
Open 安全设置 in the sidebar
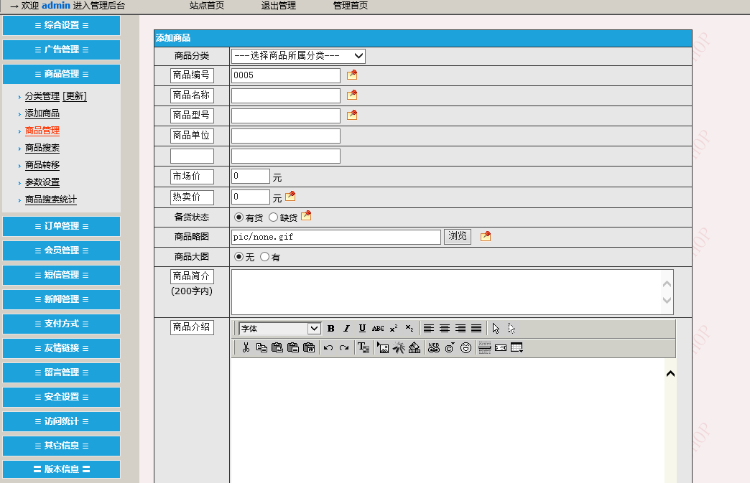(61, 397)
